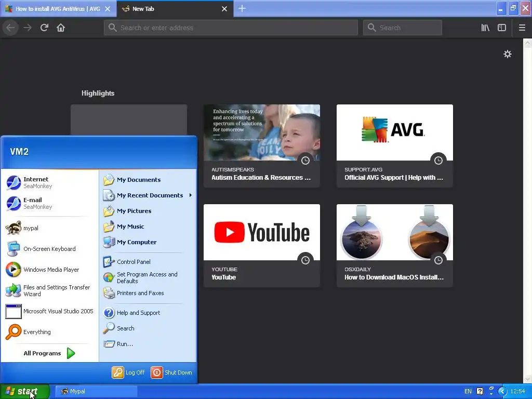Click the page scrollbar up arrow
Screen dimensions: 532x399
(x=527, y=43)
